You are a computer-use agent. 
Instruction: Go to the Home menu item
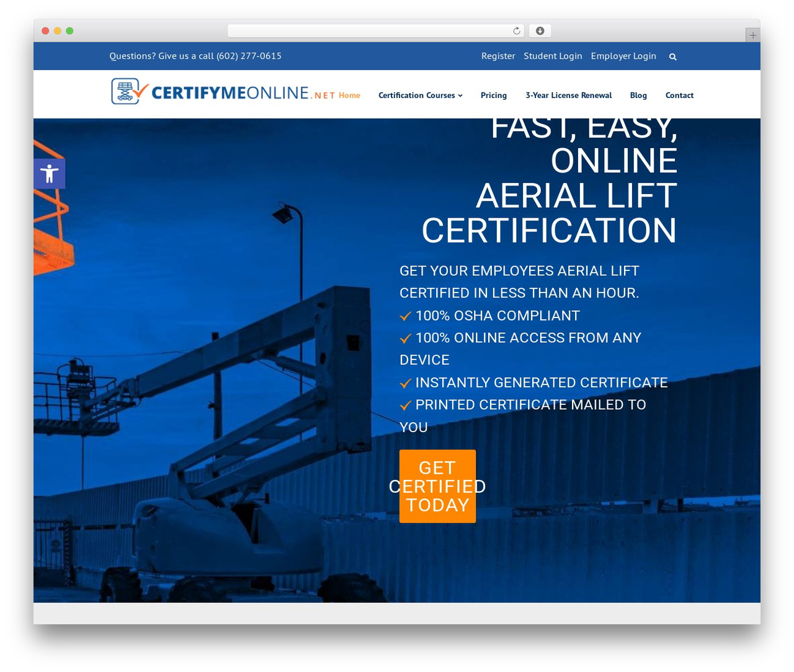(x=349, y=95)
